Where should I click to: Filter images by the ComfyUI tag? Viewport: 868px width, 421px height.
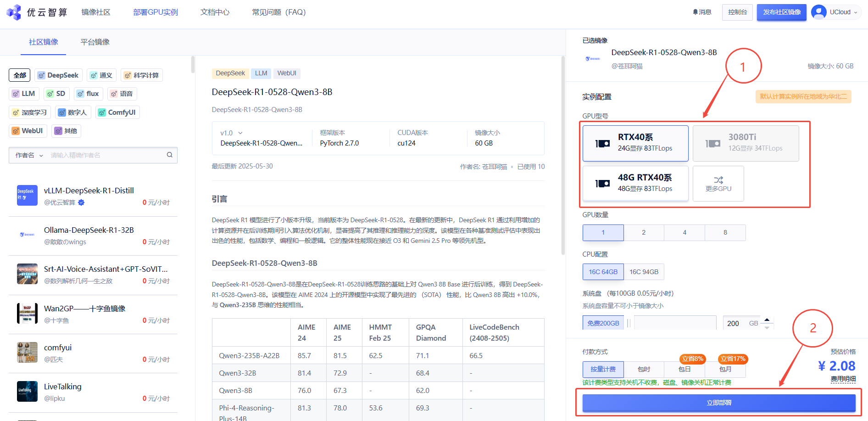pyautogui.click(x=117, y=112)
